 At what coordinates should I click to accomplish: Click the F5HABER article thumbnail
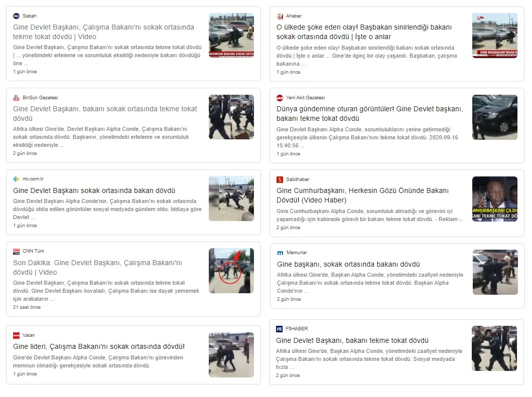[494, 348]
